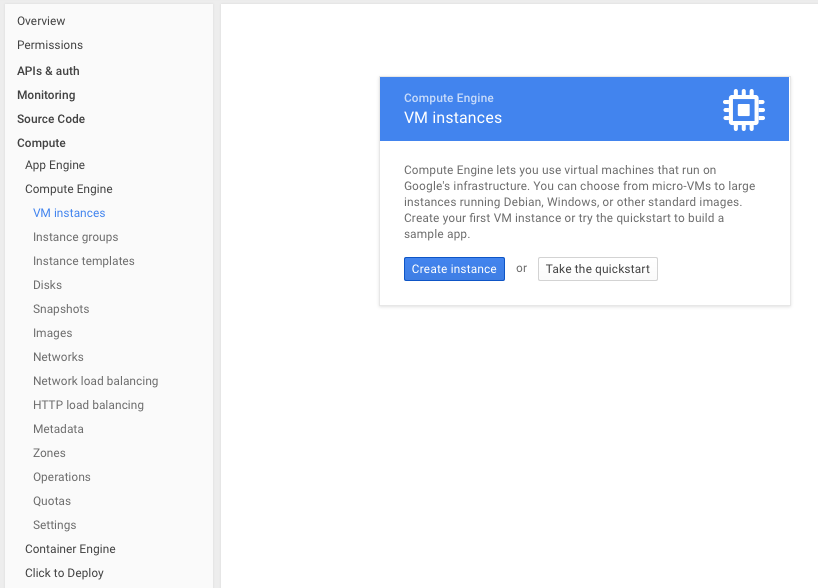Select VM instances in sidebar
Viewport: 818px width, 588px height.
(69, 213)
